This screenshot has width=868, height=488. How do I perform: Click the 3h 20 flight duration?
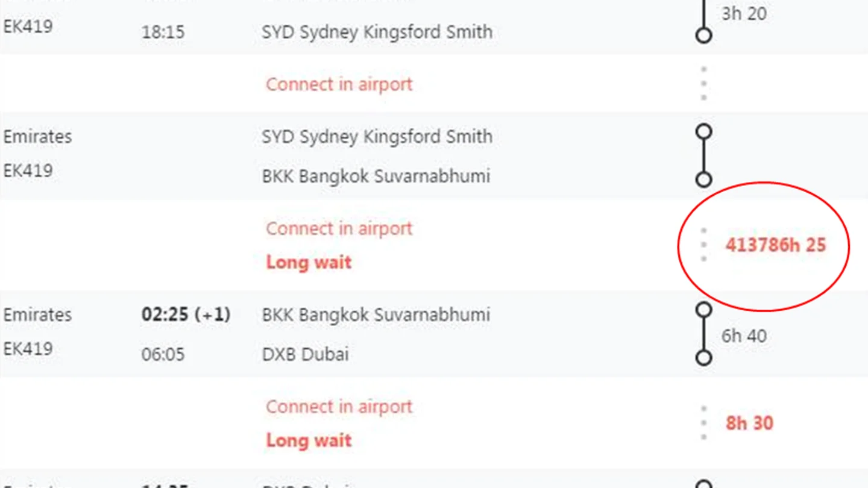[x=744, y=13]
